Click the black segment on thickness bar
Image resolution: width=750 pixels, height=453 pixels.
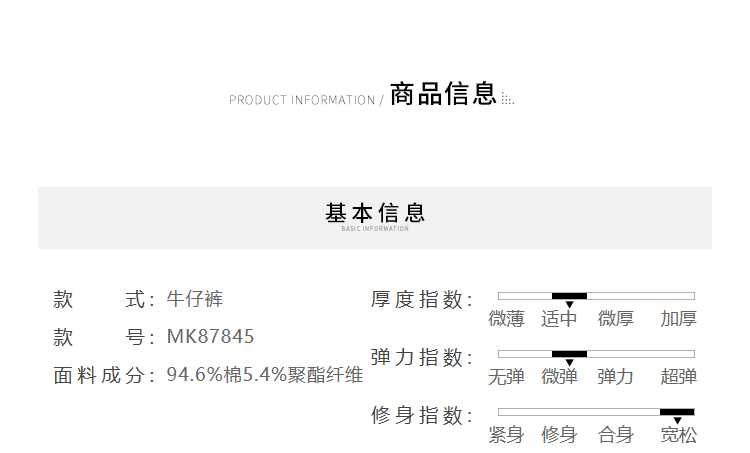pos(569,296)
